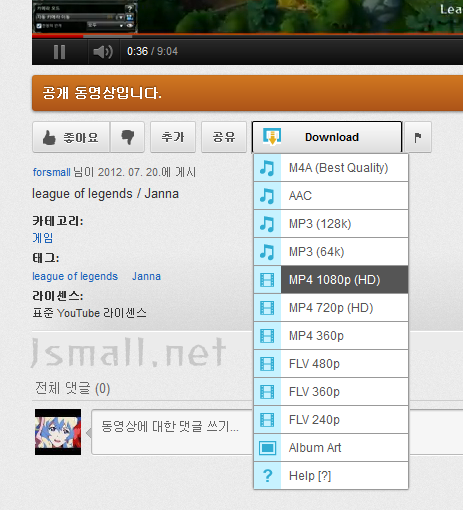This screenshot has width=463, height=510.
Task: Click picture icon beside Album Art
Action: click(267, 448)
